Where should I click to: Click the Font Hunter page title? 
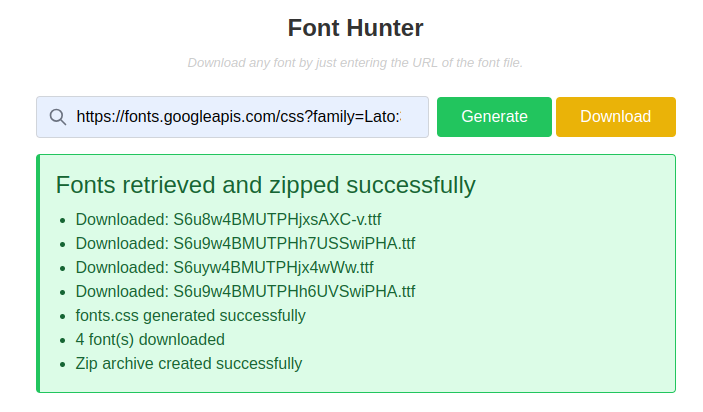coord(355,28)
